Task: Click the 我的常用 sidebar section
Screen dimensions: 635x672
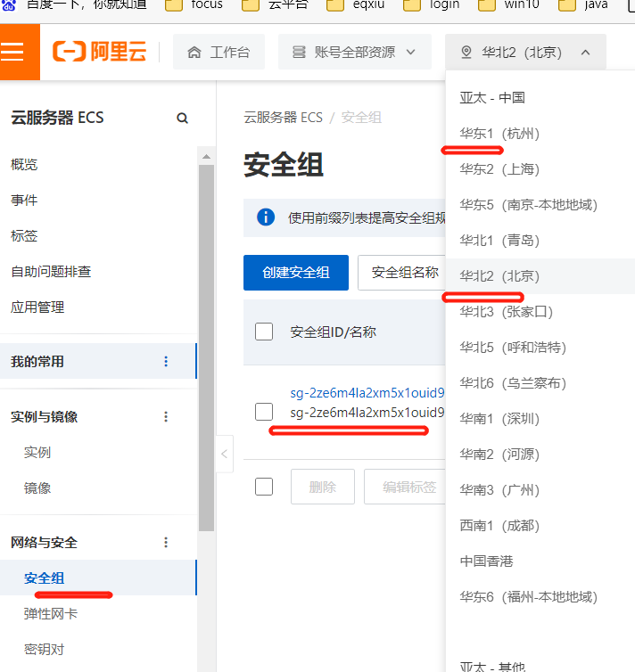Action: coord(98,361)
